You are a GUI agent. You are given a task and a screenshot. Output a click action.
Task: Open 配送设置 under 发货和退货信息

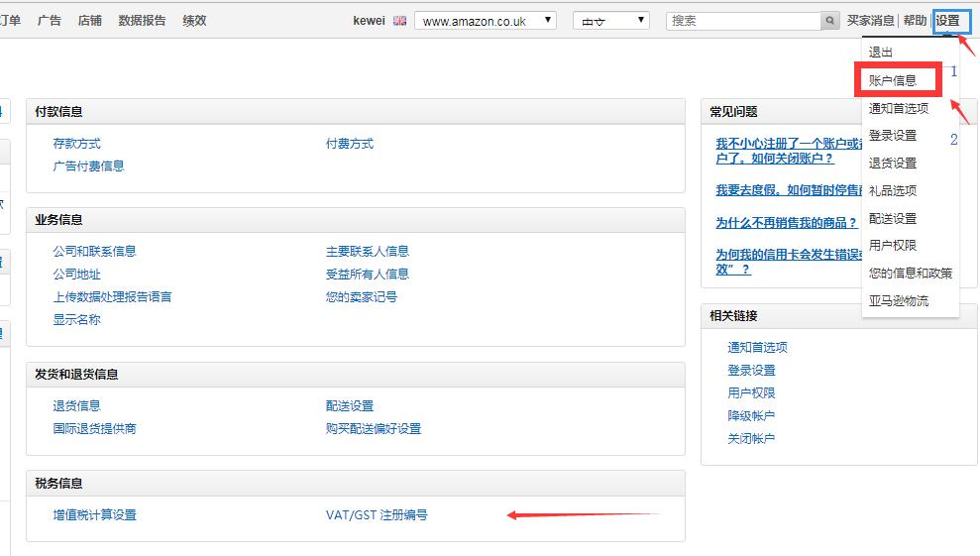pos(350,406)
